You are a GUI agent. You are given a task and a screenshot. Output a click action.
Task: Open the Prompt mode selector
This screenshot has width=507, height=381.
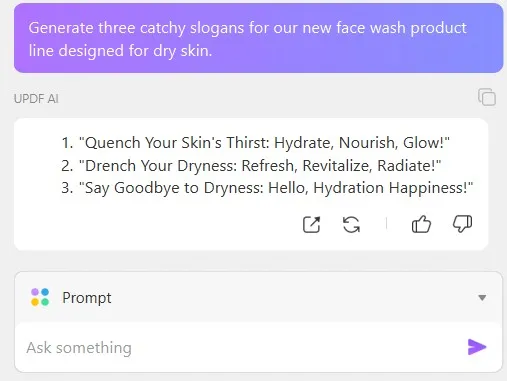coord(258,297)
